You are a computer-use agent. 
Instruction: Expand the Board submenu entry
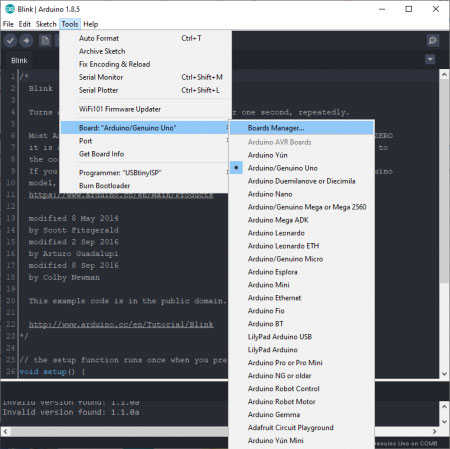click(x=145, y=128)
